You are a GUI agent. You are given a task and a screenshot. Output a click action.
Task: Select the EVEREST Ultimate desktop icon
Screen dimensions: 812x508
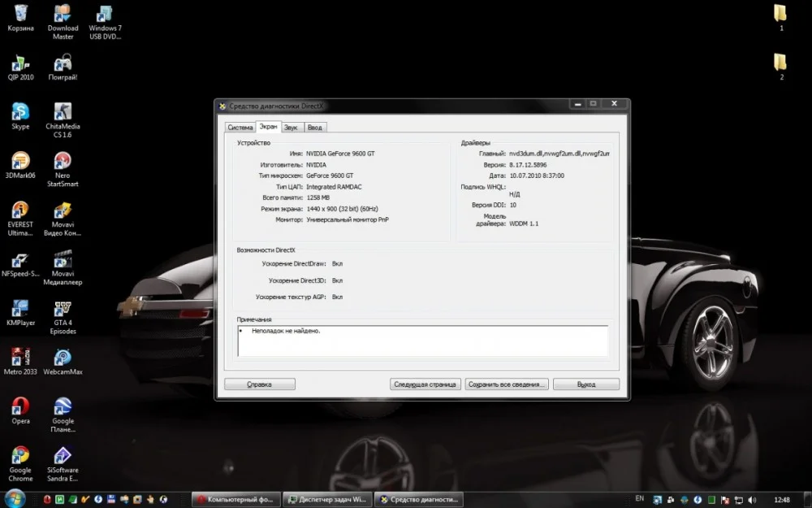[20, 211]
